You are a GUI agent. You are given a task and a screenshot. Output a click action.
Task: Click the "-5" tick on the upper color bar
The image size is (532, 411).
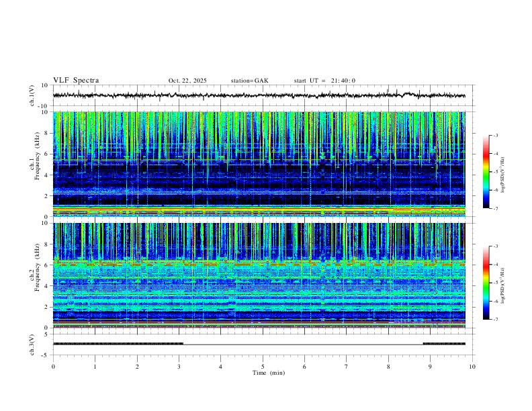pyautogui.click(x=496, y=172)
